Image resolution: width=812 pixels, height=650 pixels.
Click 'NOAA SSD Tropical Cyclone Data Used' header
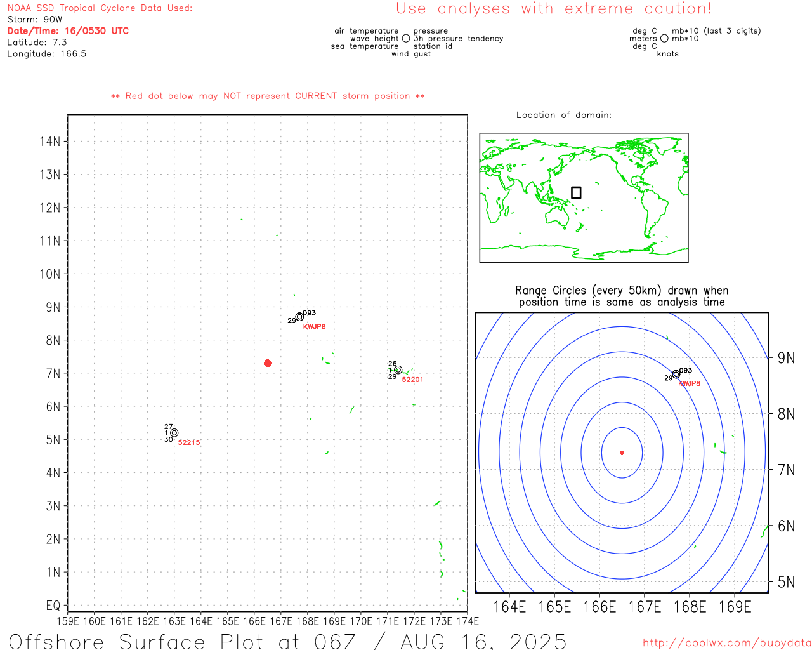100,8
